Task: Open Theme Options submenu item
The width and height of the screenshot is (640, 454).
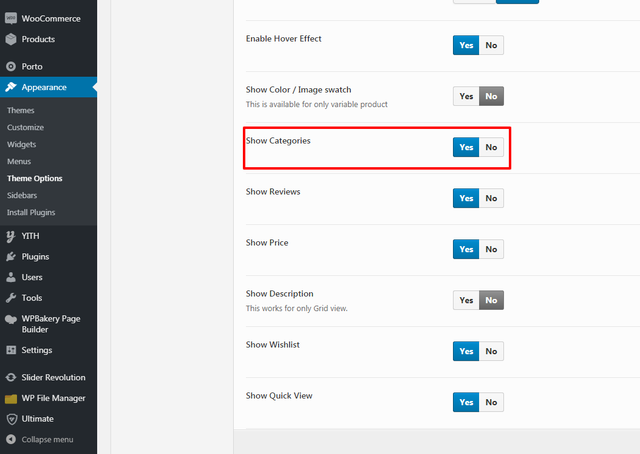Action: (x=35, y=178)
